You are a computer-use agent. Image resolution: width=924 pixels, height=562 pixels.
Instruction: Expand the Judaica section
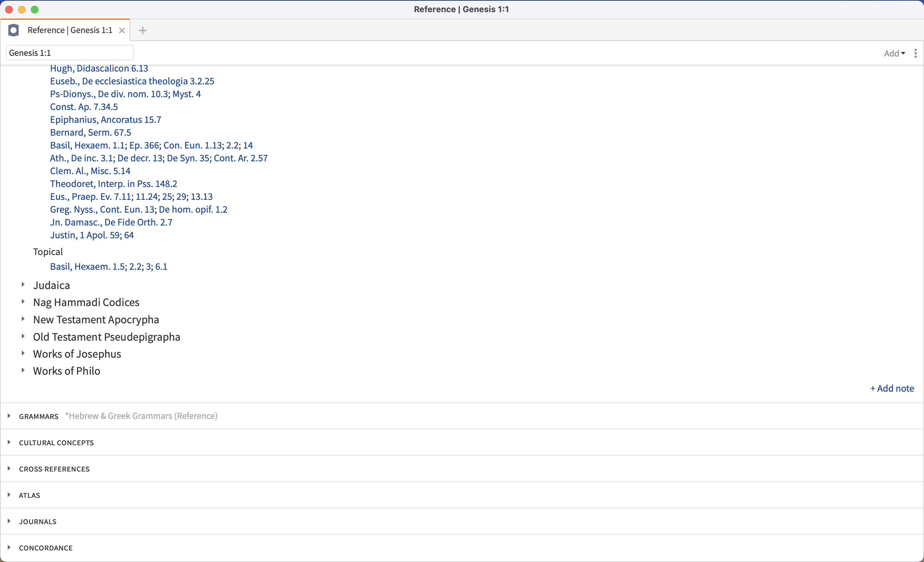(x=23, y=285)
